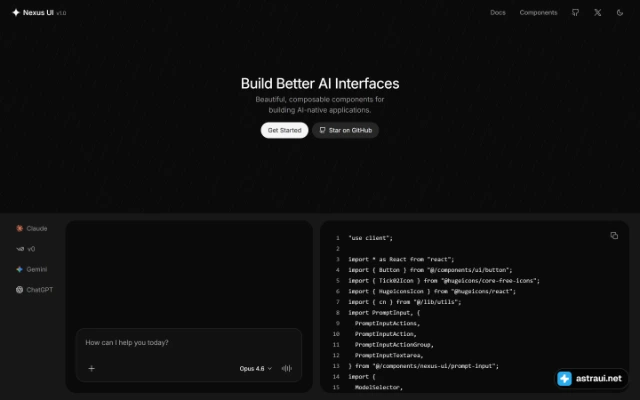Click the Gemini sparkle icon

click(19, 269)
